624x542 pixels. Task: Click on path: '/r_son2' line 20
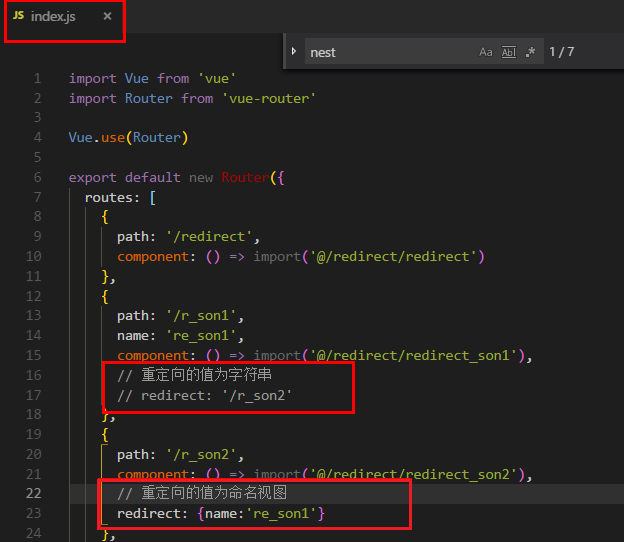click(180, 455)
